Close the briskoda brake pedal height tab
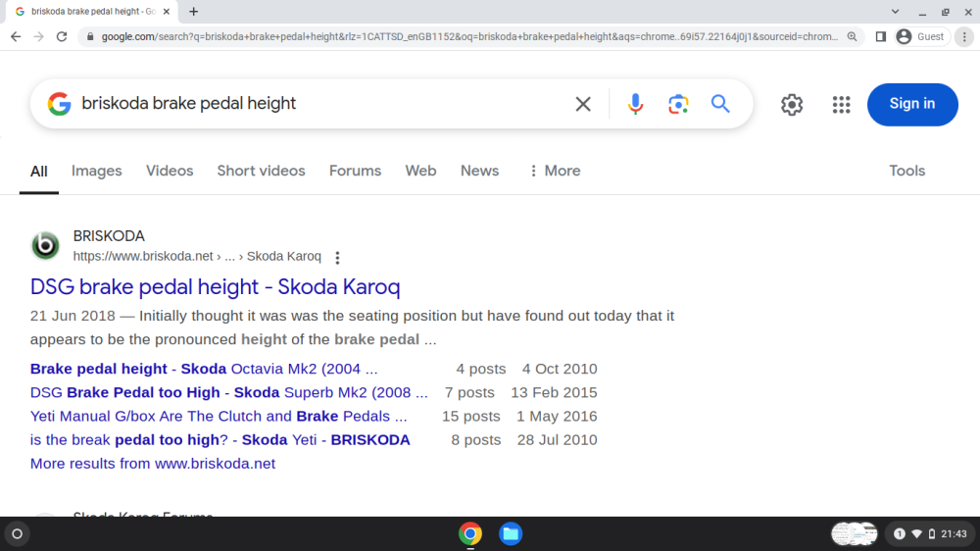980x551 pixels. pos(167,11)
